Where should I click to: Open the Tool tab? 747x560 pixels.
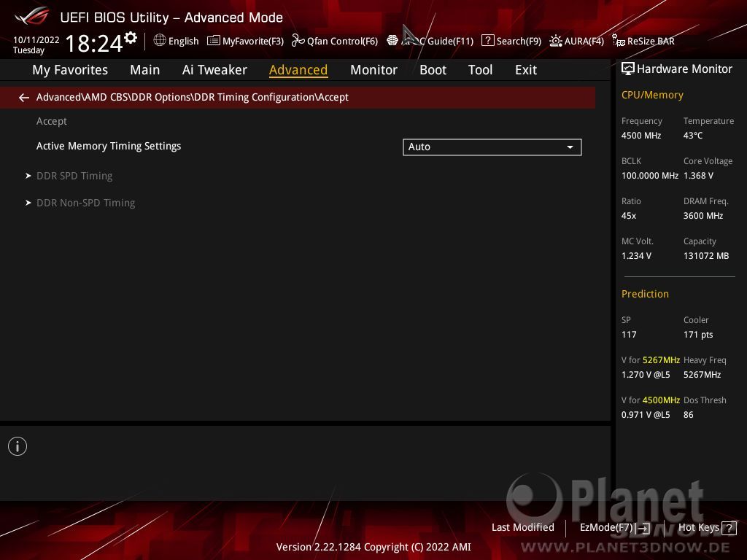[x=480, y=70]
